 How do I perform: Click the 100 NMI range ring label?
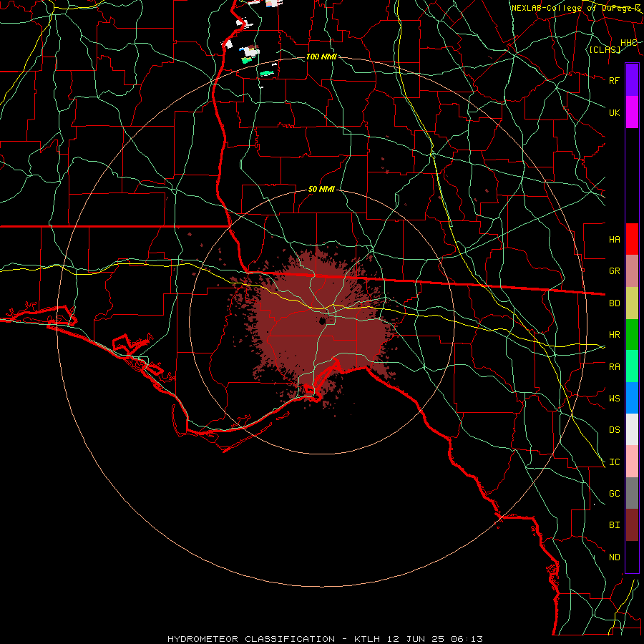pos(321,57)
